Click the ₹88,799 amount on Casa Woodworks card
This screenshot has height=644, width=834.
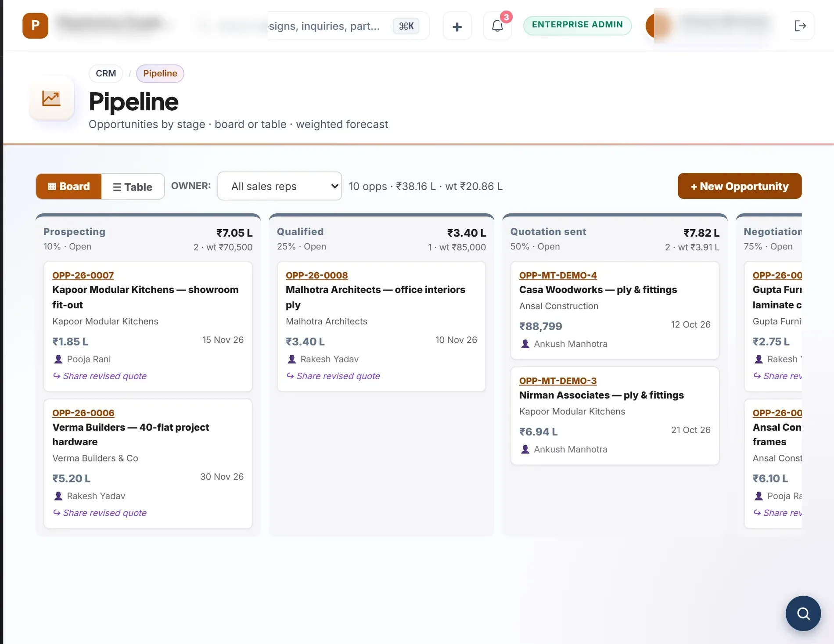(541, 326)
